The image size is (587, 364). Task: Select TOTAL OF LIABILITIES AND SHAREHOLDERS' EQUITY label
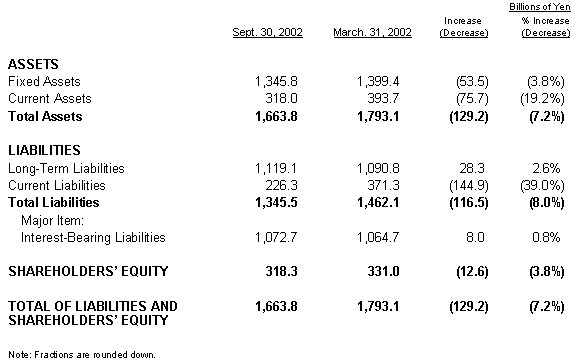tap(92, 313)
